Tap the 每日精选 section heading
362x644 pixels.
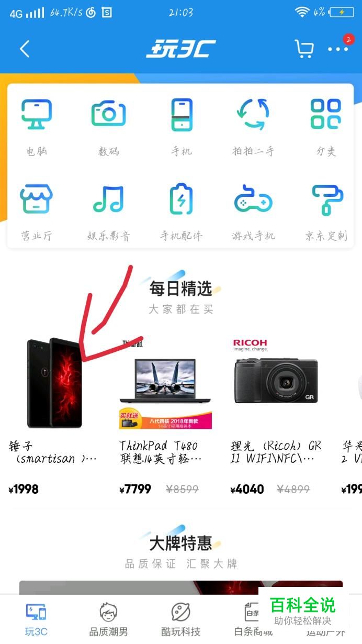point(180,288)
